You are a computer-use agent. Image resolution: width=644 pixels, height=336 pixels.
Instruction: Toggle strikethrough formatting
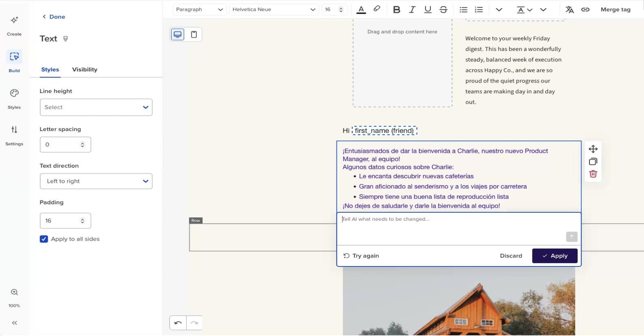point(443,9)
